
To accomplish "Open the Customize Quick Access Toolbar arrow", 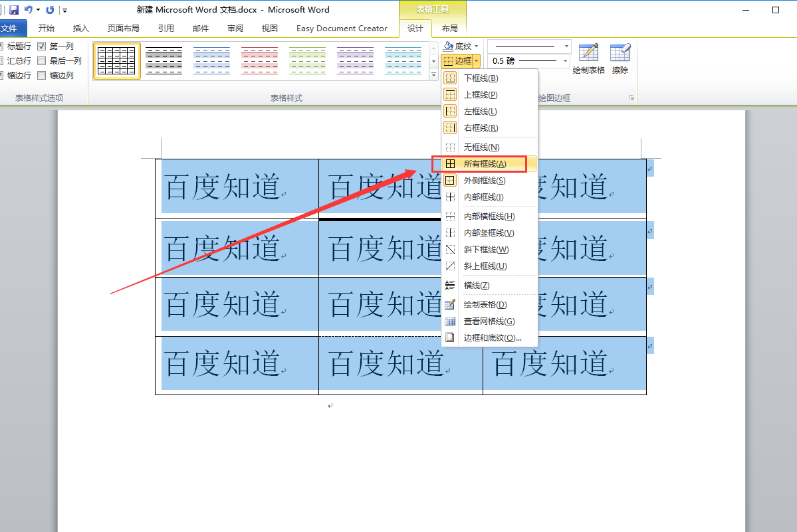I will tap(64, 10).
